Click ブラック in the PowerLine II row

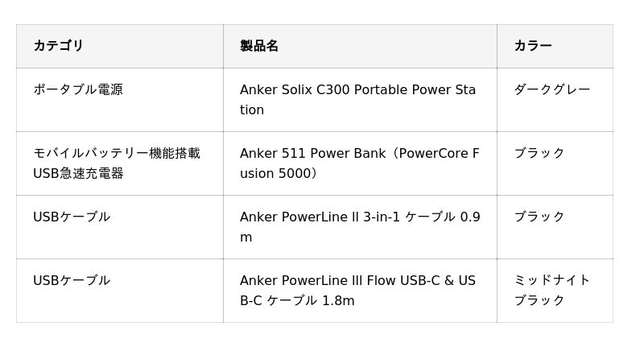539,217
